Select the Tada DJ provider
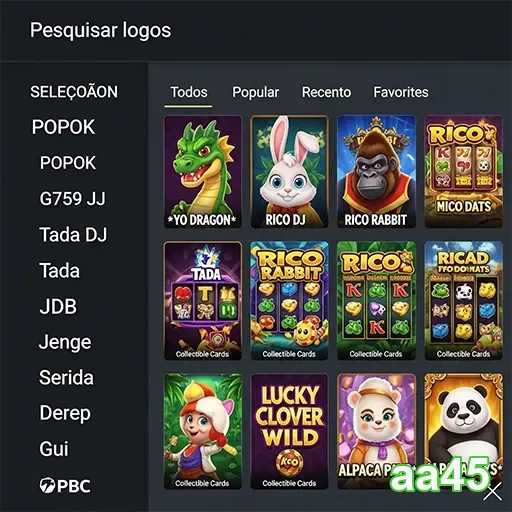Image resolution: width=512 pixels, height=512 pixels. click(73, 235)
